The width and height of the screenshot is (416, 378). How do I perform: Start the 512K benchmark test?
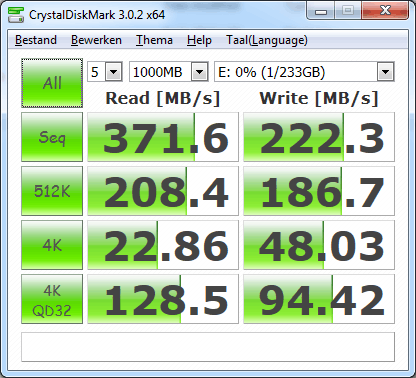point(52,191)
